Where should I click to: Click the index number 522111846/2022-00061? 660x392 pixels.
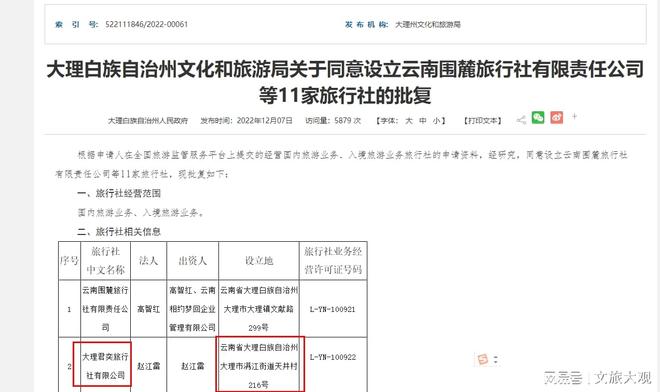coord(146,24)
